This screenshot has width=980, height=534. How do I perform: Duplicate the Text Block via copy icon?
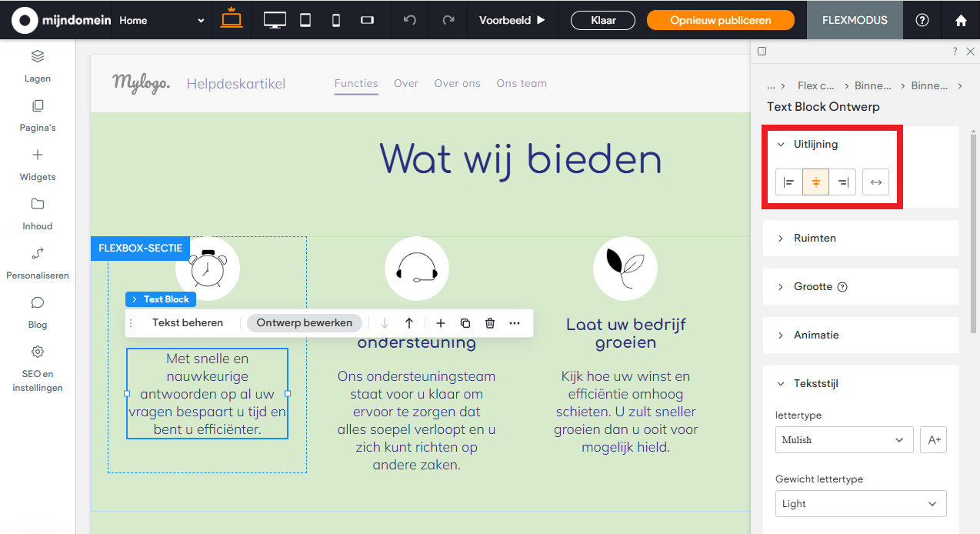[465, 322]
